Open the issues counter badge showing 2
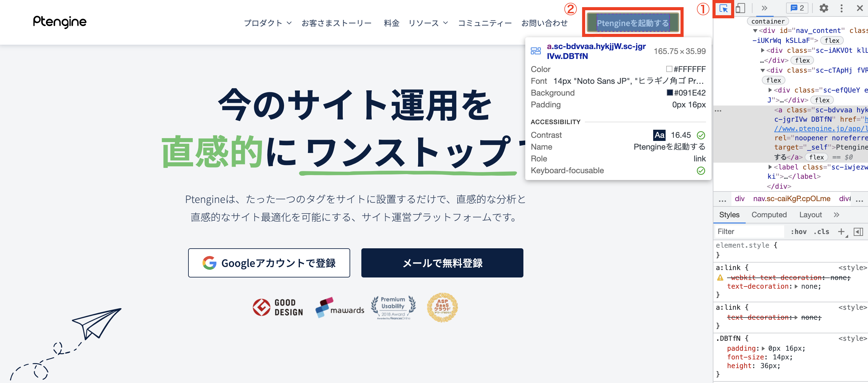The image size is (868, 383). [797, 8]
